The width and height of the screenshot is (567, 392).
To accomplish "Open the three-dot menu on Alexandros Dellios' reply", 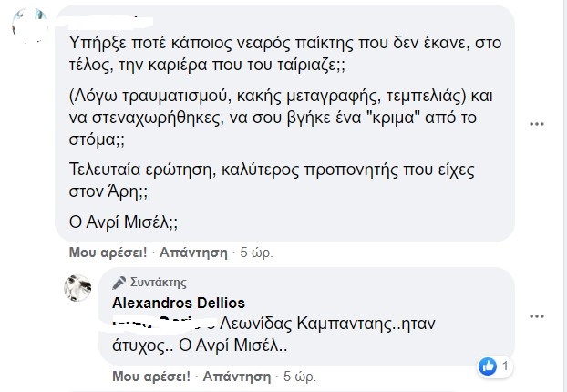I will pos(537,316).
